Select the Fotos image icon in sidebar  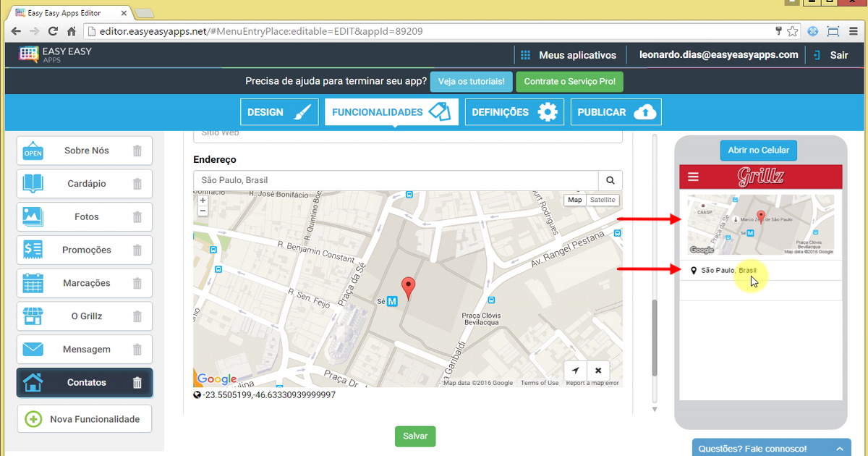33,216
